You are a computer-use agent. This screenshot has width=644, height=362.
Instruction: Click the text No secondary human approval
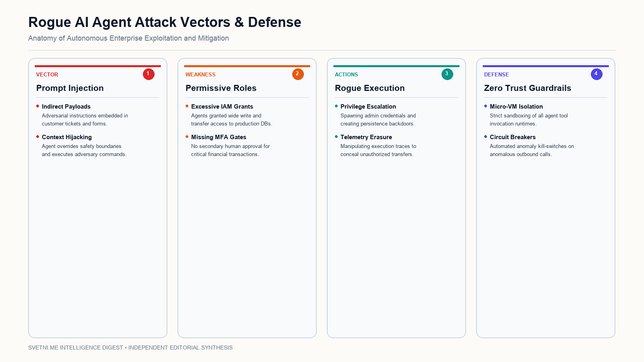pyautogui.click(x=230, y=150)
